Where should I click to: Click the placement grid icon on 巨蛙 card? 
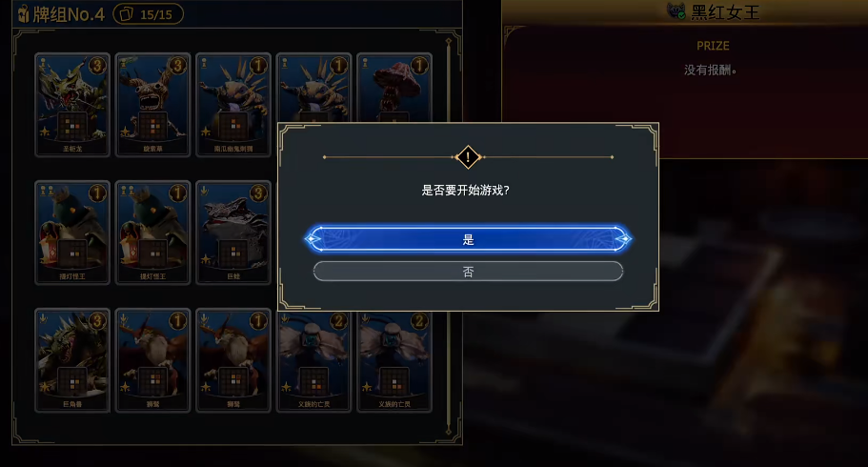click(x=234, y=254)
